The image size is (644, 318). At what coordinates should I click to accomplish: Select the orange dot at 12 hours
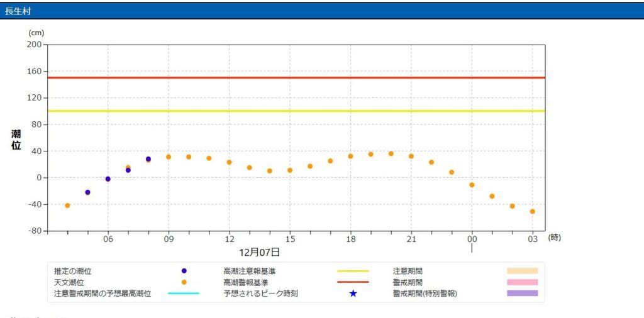pyautogui.click(x=229, y=162)
